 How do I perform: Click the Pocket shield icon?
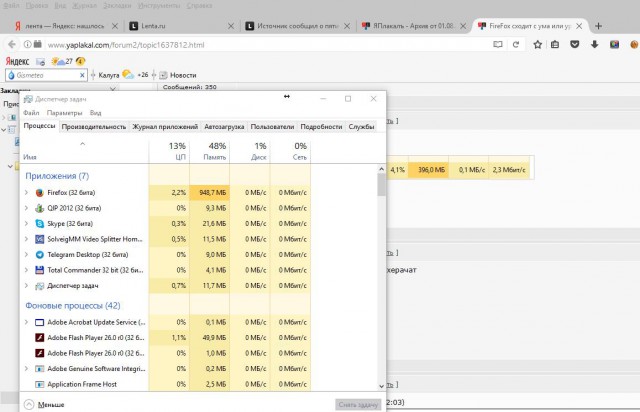click(575, 45)
